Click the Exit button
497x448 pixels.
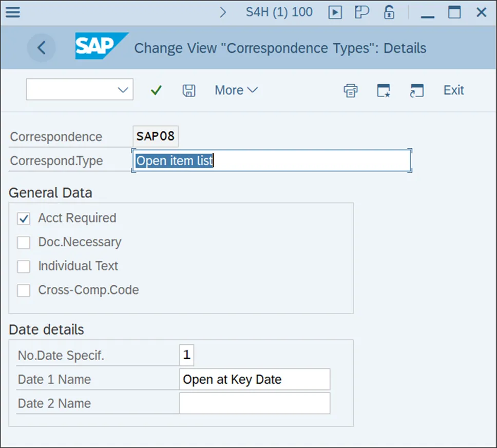pos(453,90)
